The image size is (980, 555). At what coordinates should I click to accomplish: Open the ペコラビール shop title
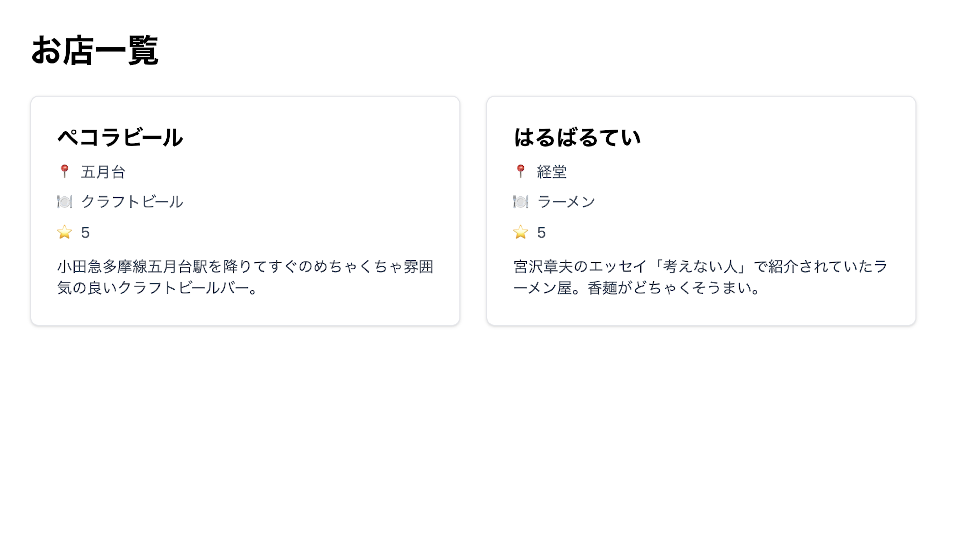click(120, 138)
